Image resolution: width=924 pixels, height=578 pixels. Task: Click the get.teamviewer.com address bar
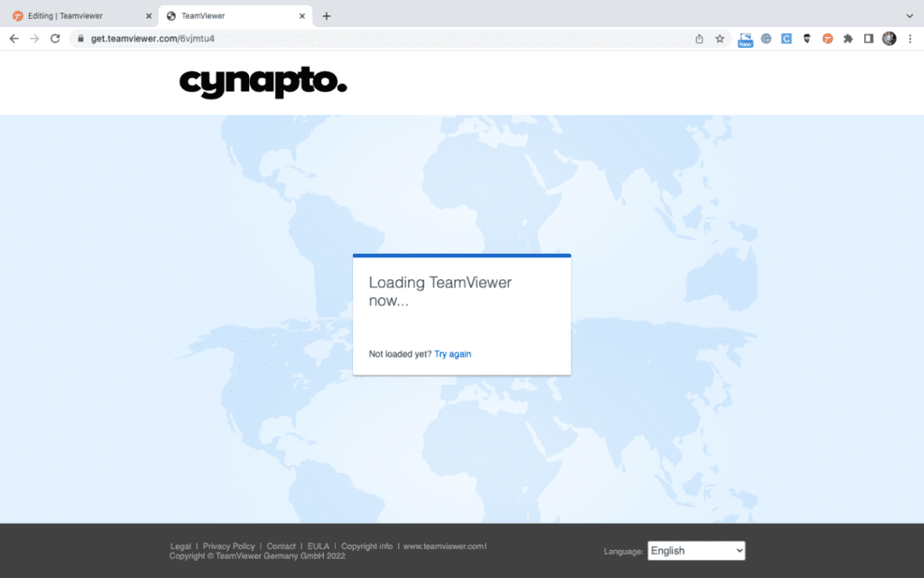[x=361, y=39]
